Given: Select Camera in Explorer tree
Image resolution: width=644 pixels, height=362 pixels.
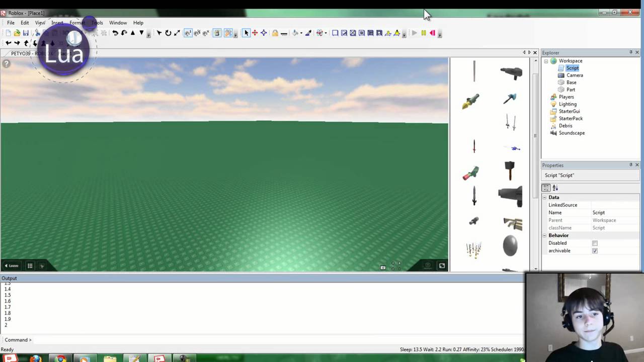Looking at the screenshot, I should pos(575,75).
